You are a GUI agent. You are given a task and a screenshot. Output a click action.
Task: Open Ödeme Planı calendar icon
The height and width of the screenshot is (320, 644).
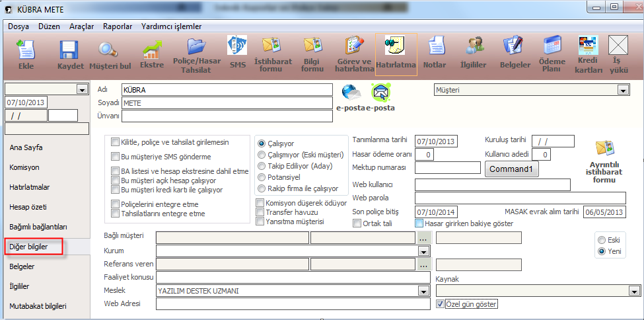tap(552, 46)
